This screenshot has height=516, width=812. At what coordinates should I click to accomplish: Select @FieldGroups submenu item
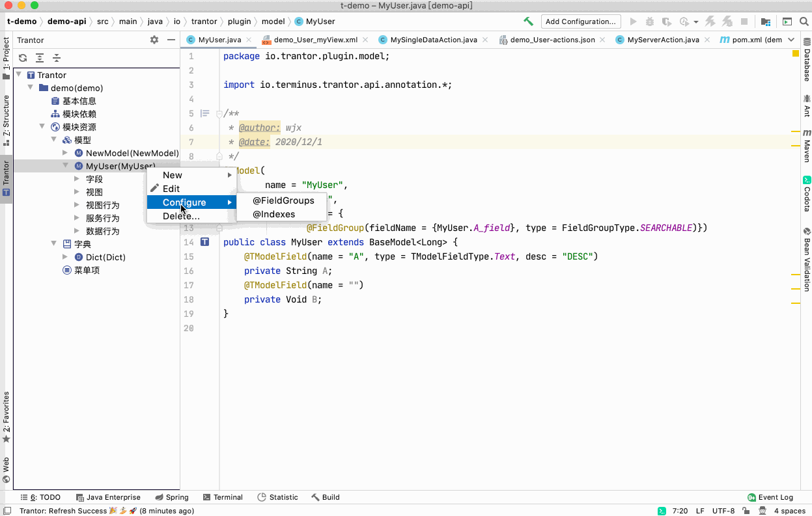[x=282, y=200]
